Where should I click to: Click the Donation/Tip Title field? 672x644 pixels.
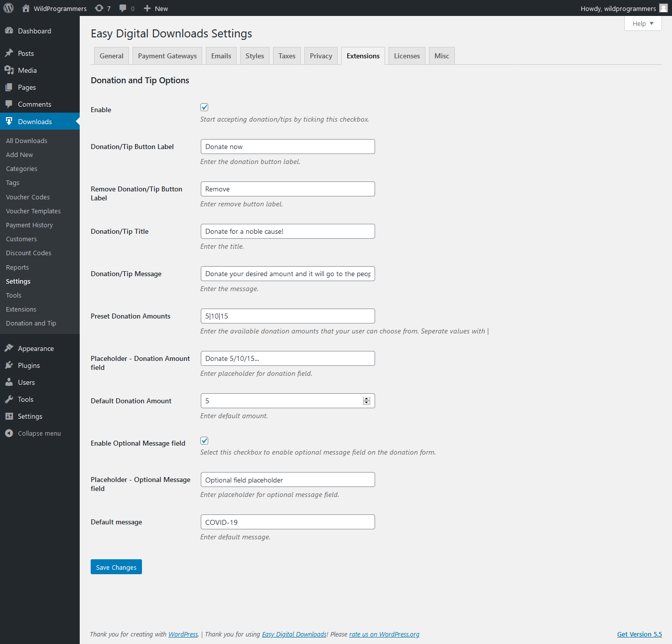point(287,231)
